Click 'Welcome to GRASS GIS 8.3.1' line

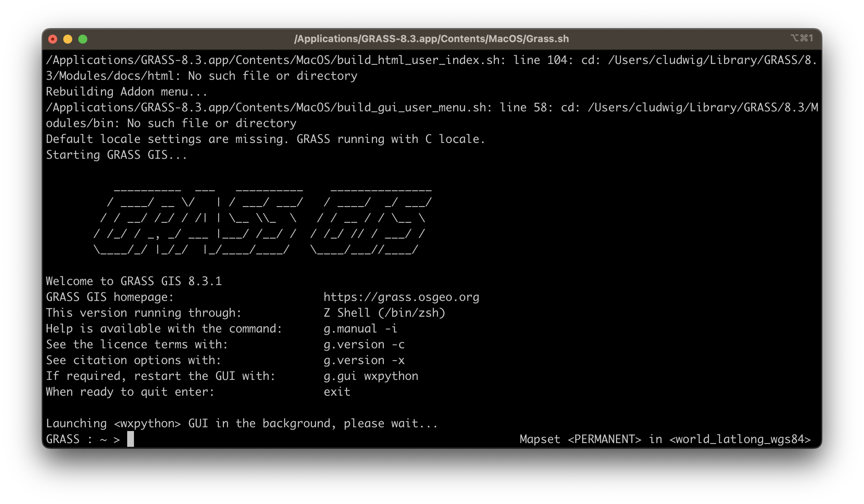[134, 281]
